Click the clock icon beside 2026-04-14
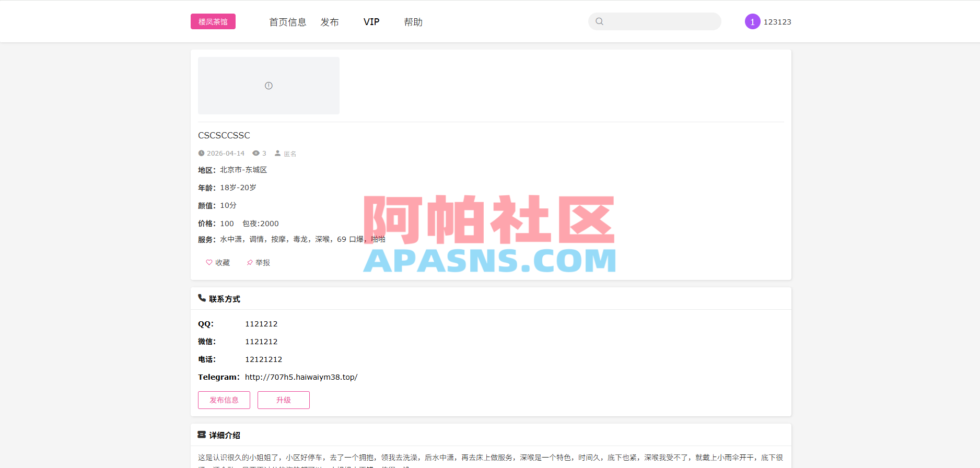This screenshot has width=980, height=468. tap(201, 153)
